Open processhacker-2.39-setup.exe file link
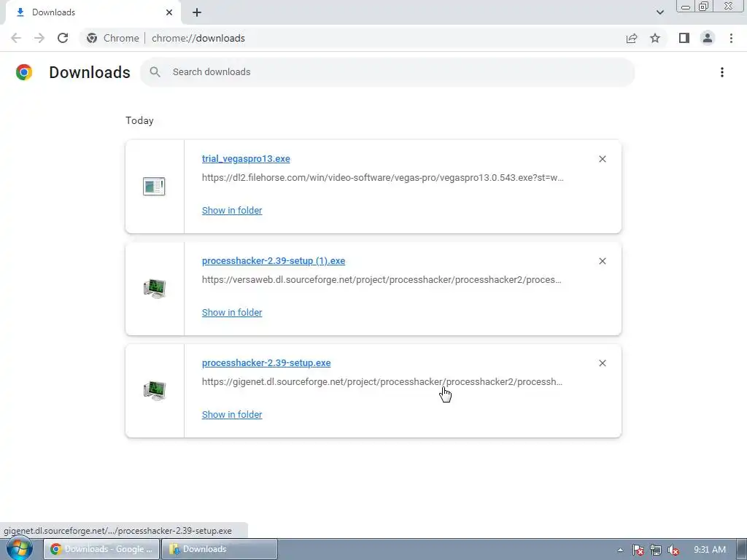The height and width of the screenshot is (560, 747). 266,363
